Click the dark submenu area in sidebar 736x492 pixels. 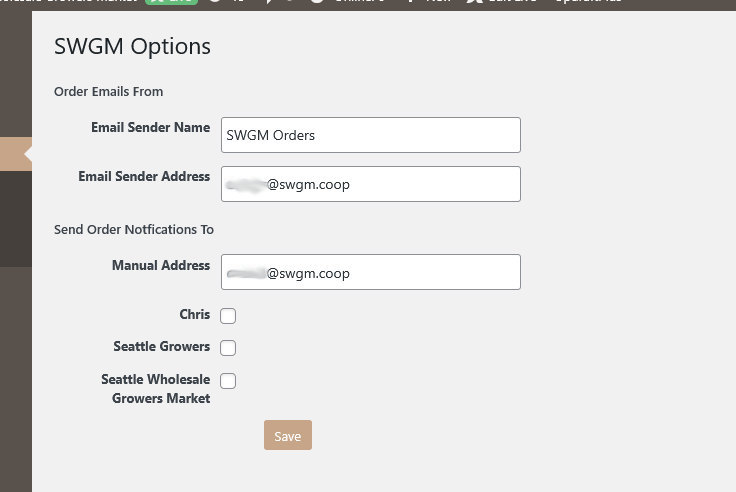coord(14,218)
